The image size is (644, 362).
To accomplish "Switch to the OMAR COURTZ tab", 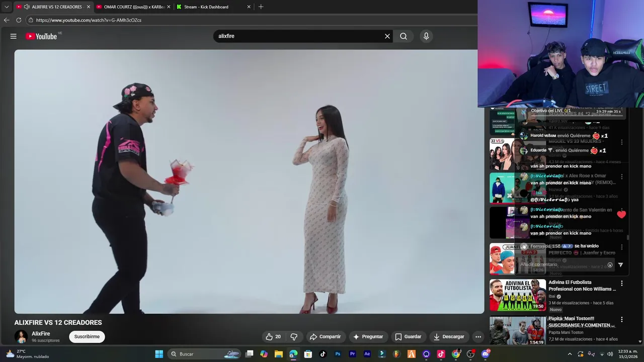I will tap(133, 7).
